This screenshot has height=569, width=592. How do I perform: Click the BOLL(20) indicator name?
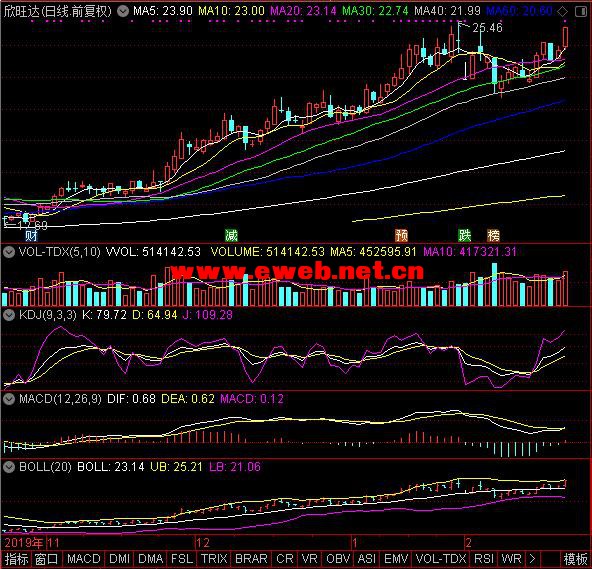click(45, 467)
